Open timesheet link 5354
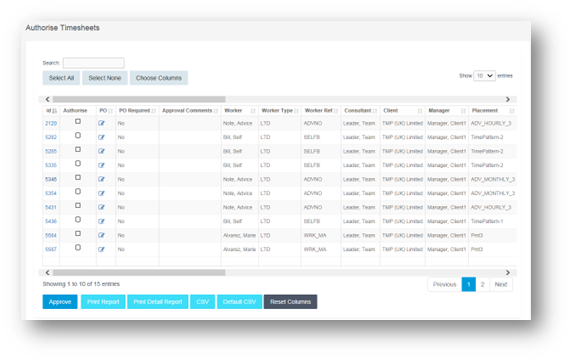This screenshot has height=362, width=573. pyautogui.click(x=51, y=193)
